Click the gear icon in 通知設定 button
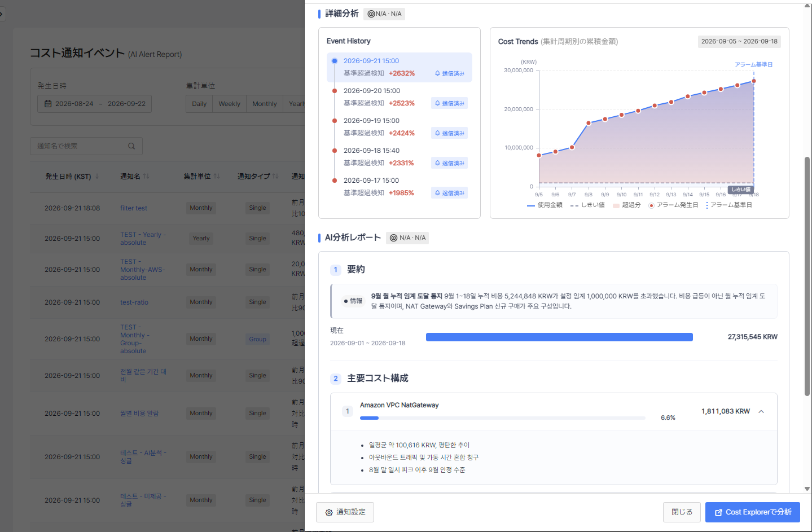This screenshot has height=532, width=812. [329, 512]
